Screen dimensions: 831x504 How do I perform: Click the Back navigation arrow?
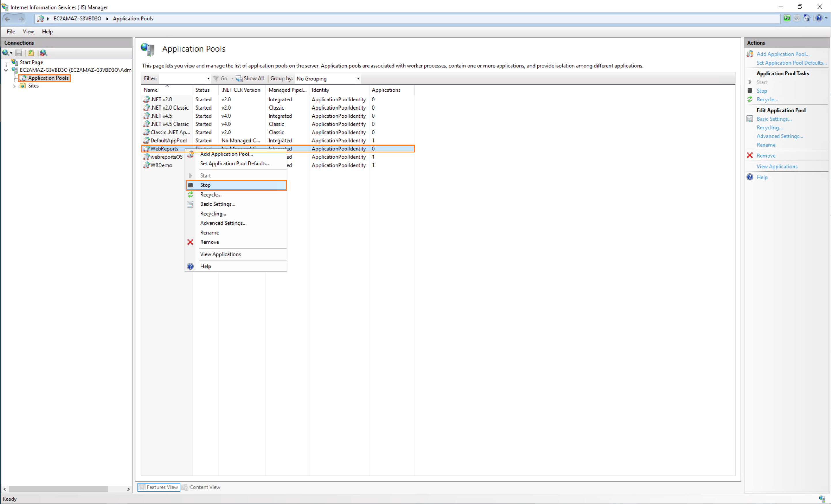(x=7, y=19)
